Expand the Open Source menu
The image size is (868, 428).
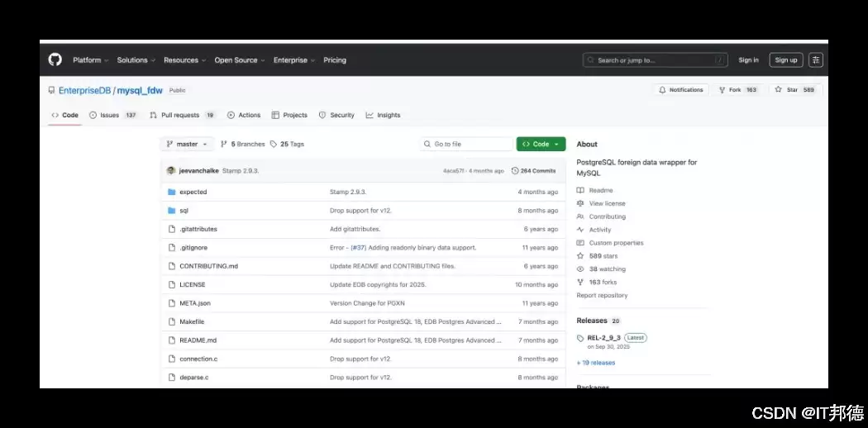pos(240,60)
